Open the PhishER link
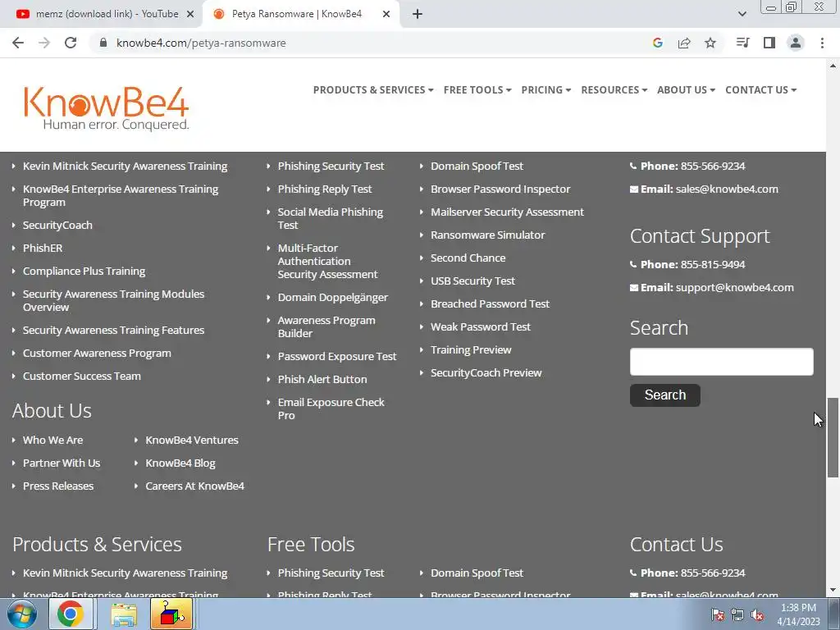 click(x=43, y=249)
